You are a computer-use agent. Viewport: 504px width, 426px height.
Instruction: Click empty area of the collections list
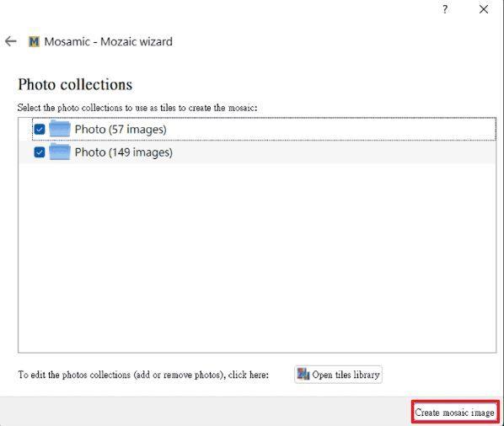[x=257, y=257]
